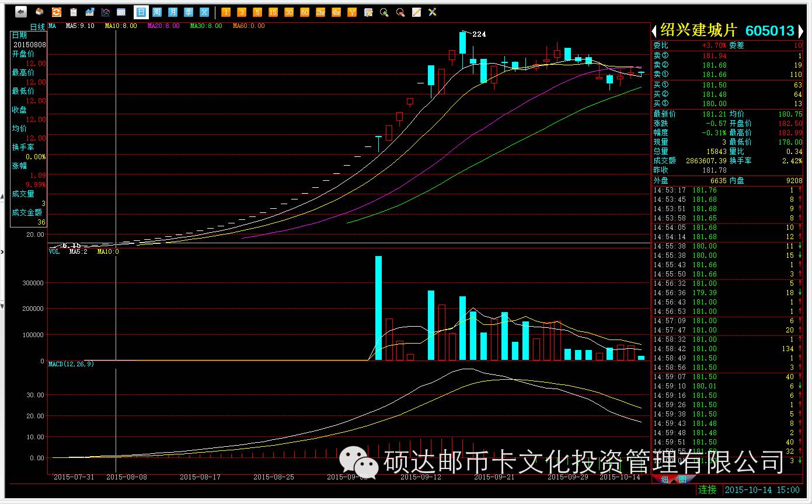Select the 3 minute period icon

[242, 12]
